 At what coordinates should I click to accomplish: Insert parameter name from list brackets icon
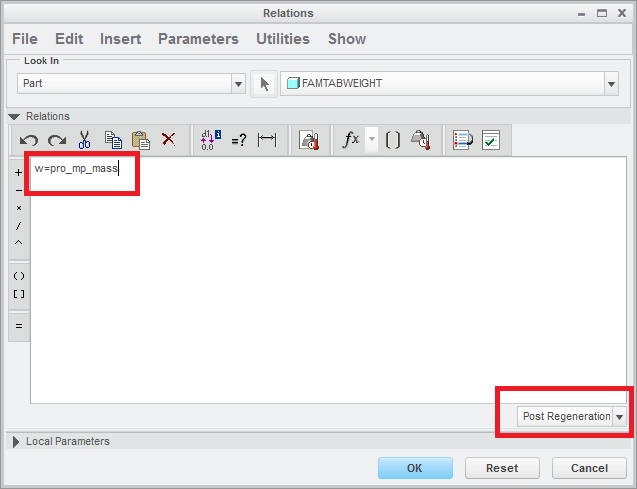392,140
